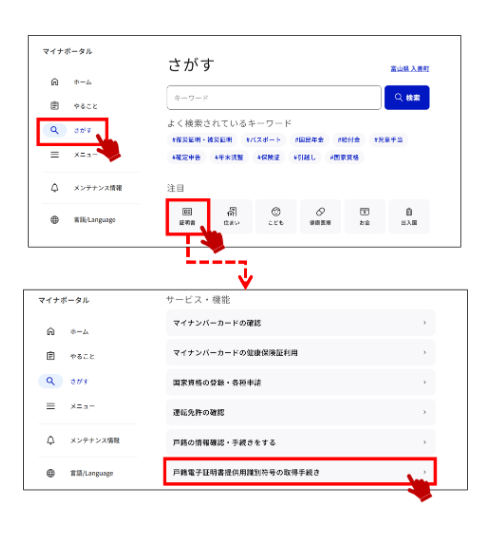Click the ホーム house icon on the さがす page
The width and height of the screenshot is (501, 537).
pos(54,82)
